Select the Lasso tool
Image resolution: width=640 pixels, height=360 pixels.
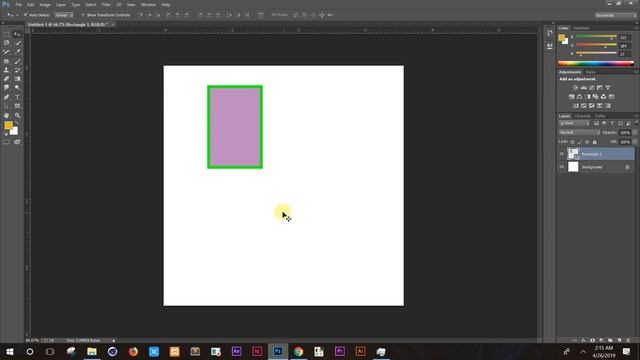coord(6,43)
